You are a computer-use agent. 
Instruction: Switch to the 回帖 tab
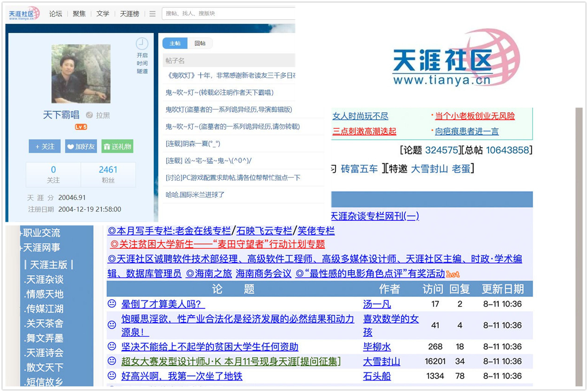[200, 43]
